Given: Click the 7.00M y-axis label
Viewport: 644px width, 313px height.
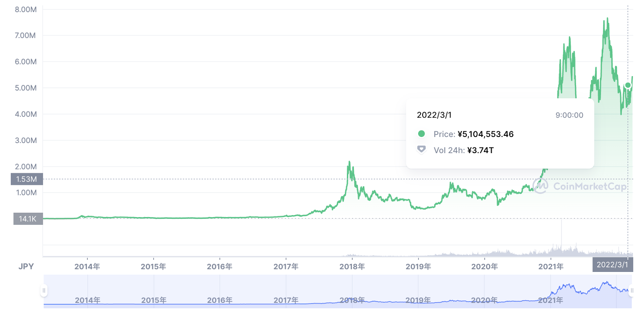Looking at the screenshot, I should click(25, 35).
